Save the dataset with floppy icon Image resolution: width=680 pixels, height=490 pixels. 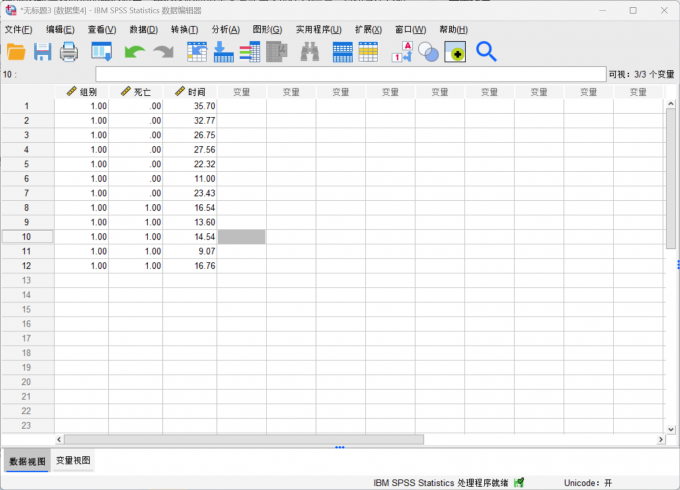[42, 52]
